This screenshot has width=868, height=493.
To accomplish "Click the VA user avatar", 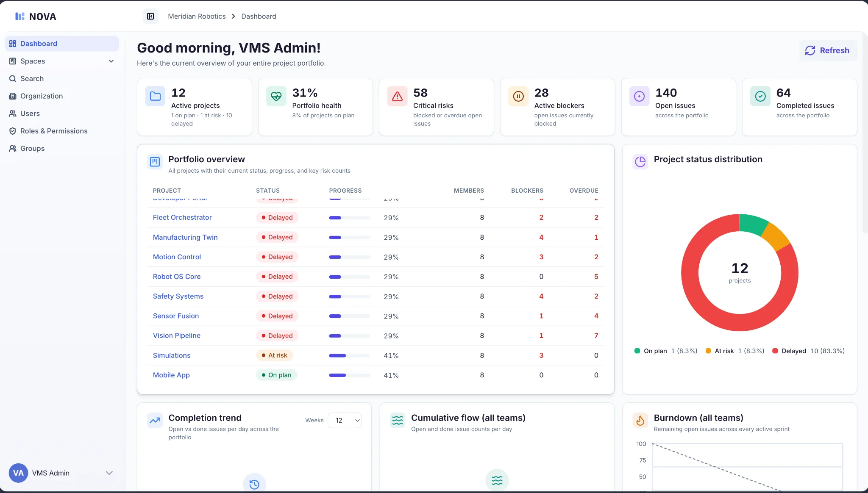I will click(18, 473).
